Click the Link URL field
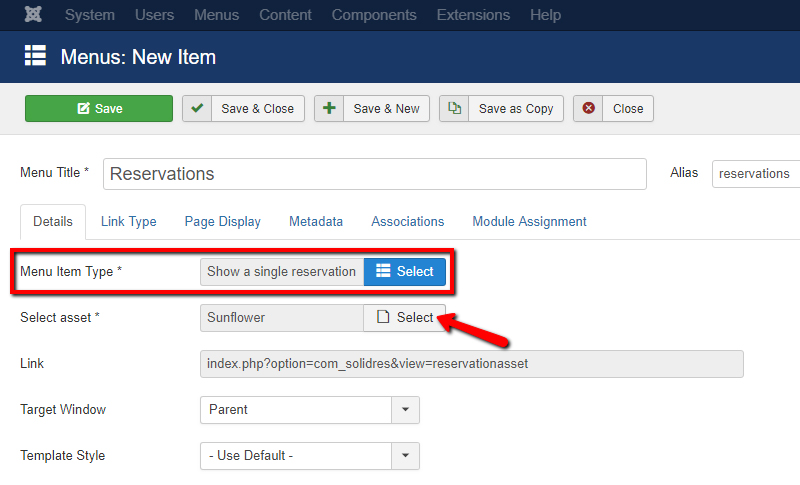The width and height of the screenshot is (800, 485). point(471,364)
